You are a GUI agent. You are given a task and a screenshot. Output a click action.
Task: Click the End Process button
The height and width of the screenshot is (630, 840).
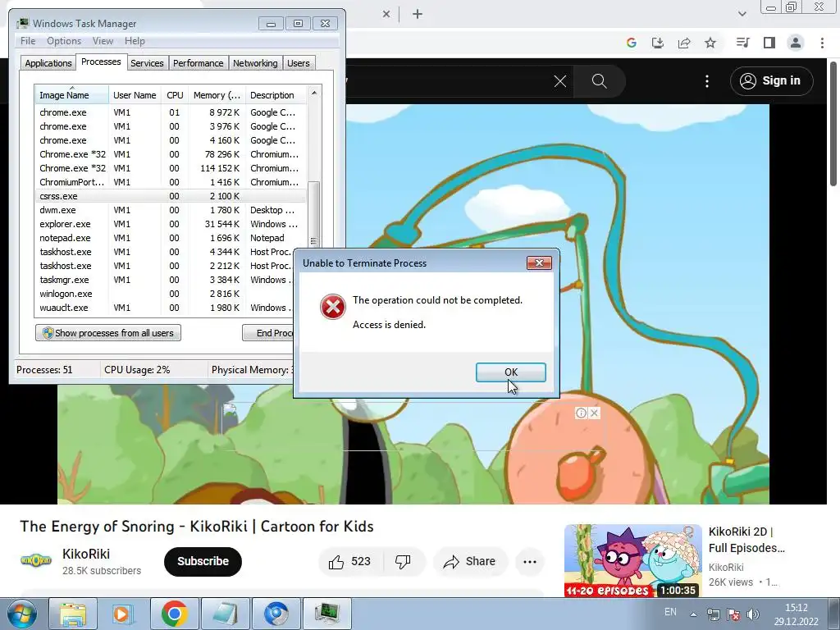pyautogui.click(x=268, y=333)
